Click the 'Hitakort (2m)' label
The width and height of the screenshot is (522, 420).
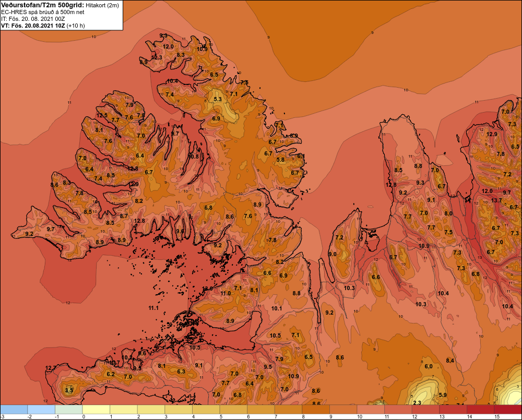102,5
